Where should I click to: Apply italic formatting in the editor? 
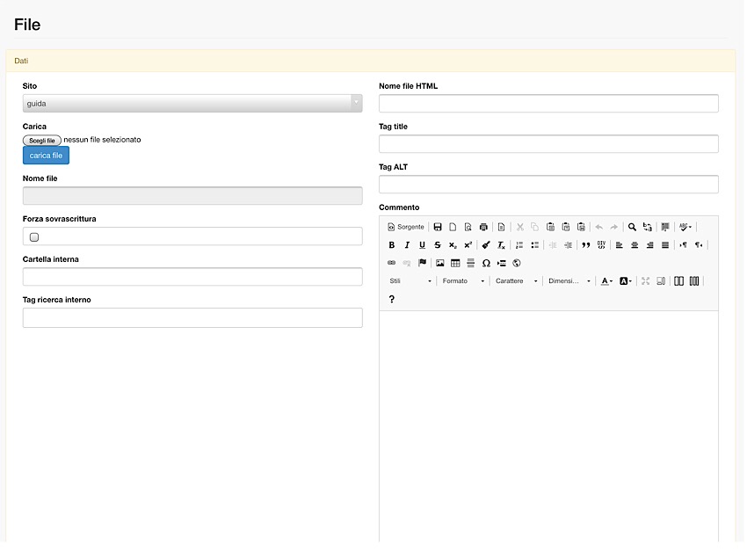tap(407, 245)
